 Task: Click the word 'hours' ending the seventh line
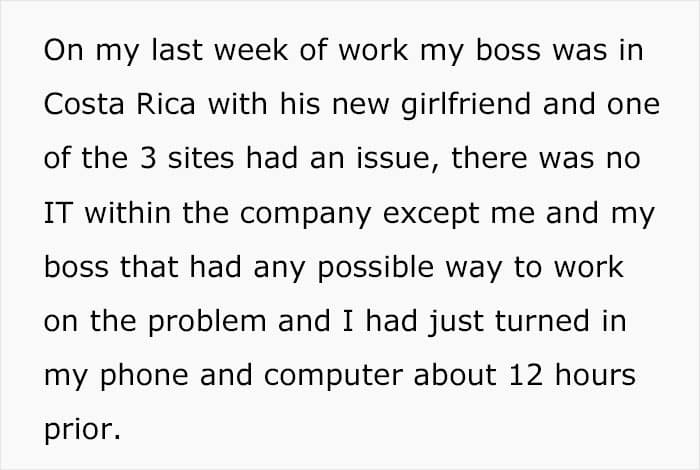pos(595,374)
